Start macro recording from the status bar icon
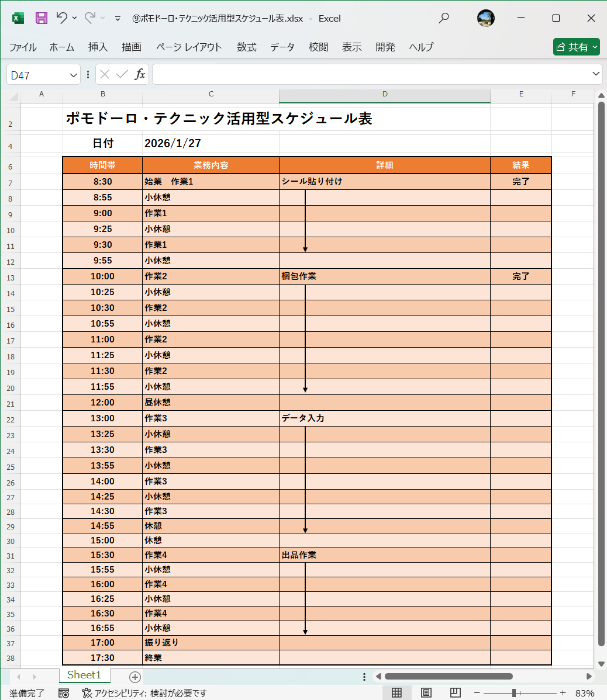This screenshot has width=607, height=700. point(64,693)
